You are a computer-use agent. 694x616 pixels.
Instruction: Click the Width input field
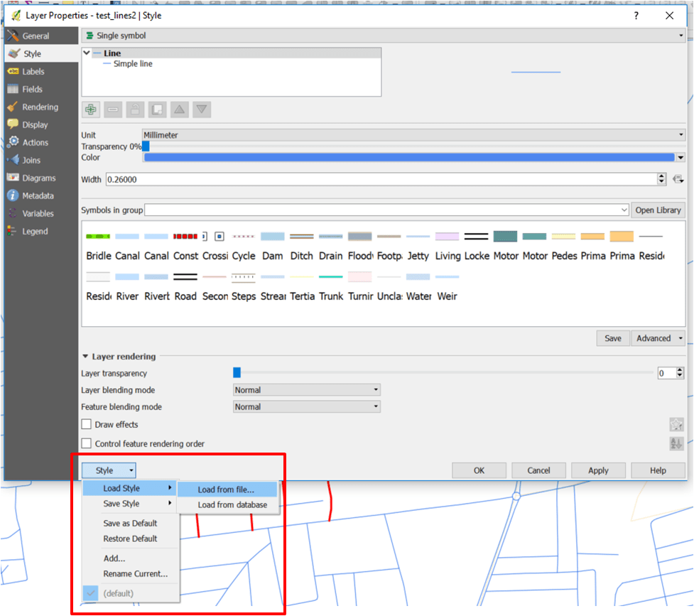point(381,179)
